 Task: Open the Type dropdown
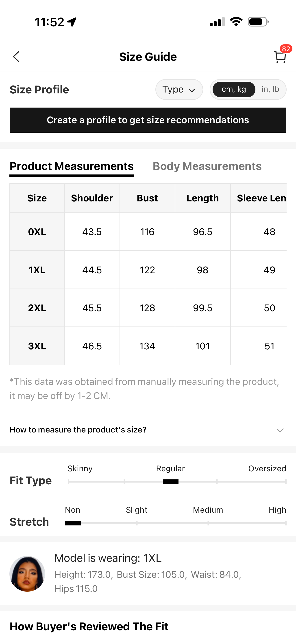(179, 90)
